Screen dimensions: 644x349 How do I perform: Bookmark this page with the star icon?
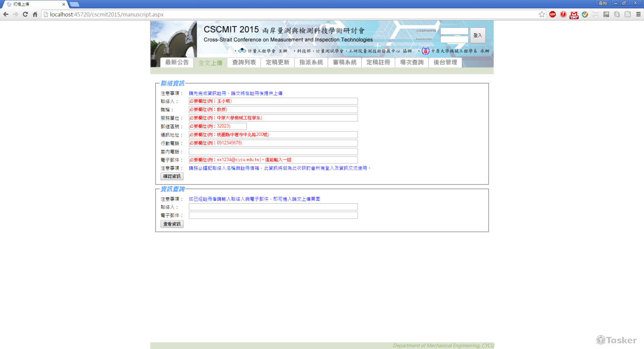coord(541,14)
